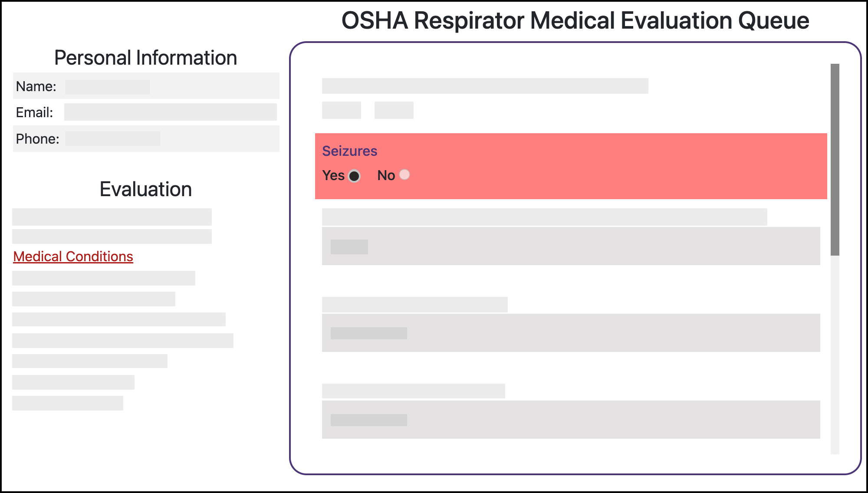Image resolution: width=868 pixels, height=493 pixels.
Task: Click the first gray text box below Seizures
Action: [x=571, y=246]
